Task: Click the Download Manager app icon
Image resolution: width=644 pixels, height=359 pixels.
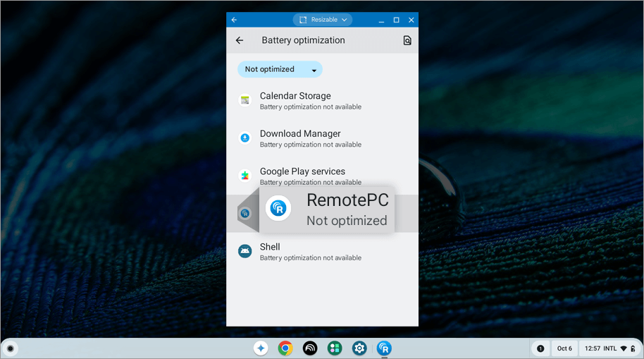Action: 244,138
